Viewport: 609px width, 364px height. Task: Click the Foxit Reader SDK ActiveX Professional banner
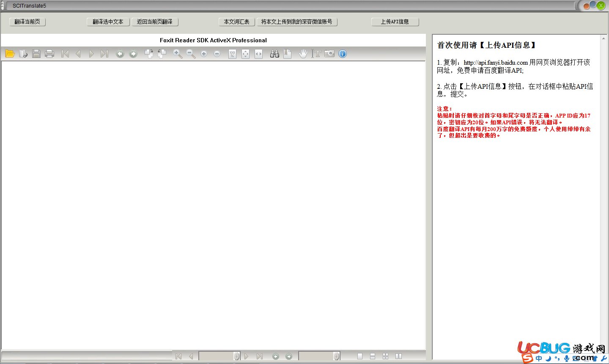pos(213,40)
